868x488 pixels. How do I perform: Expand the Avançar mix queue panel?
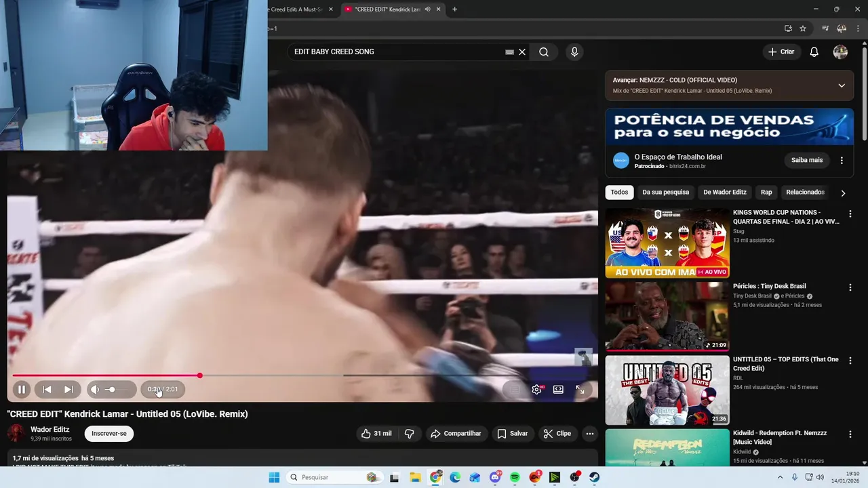[x=842, y=85]
